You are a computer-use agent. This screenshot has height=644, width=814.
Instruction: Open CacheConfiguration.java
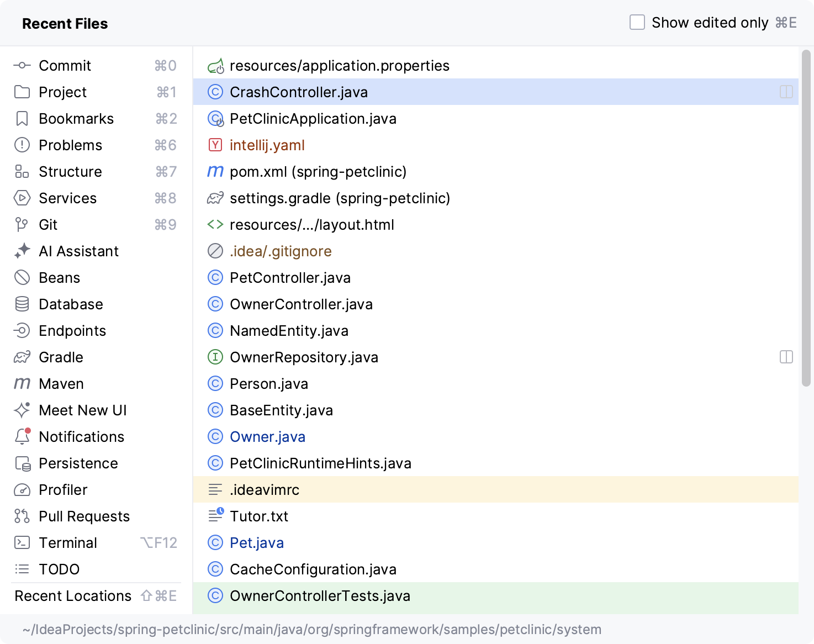click(495, 569)
